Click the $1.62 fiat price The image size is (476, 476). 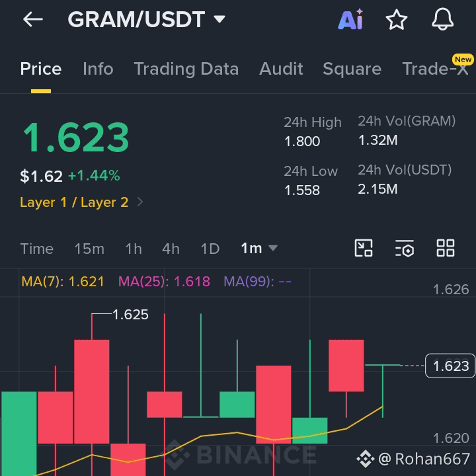click(41, 176)
